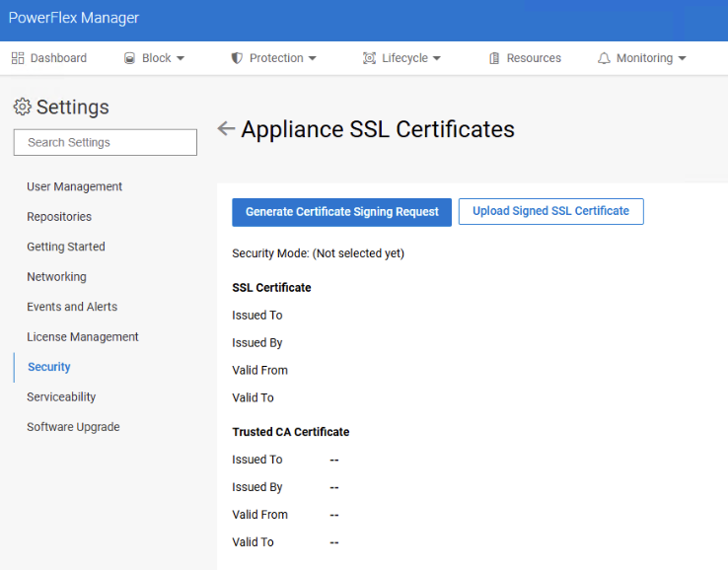The image size is (728, 570).
Task: Click Issued To under Trusted CA Certificate
Action: point(257,460)
